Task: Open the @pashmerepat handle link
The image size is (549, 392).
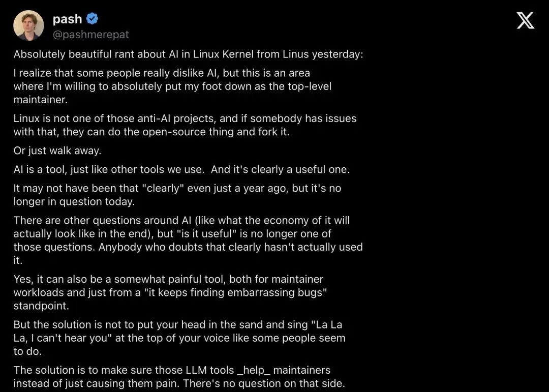Action: coord(90,35)
